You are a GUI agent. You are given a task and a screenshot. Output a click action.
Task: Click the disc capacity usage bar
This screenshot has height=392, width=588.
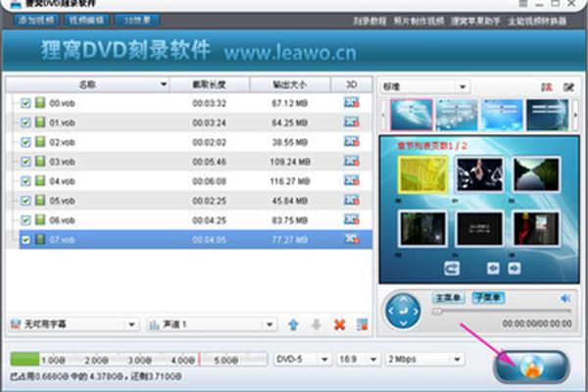click(139, 359)
